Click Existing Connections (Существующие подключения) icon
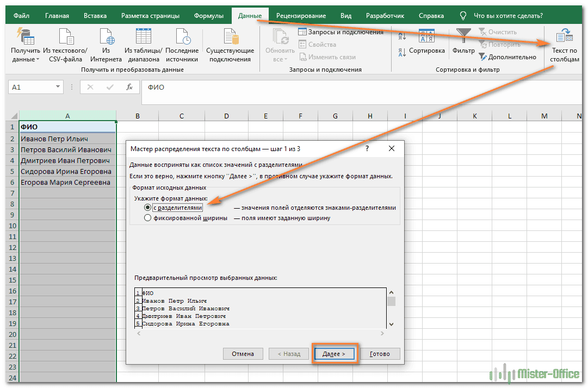588x388 pixels. click(x=230, y=36)
